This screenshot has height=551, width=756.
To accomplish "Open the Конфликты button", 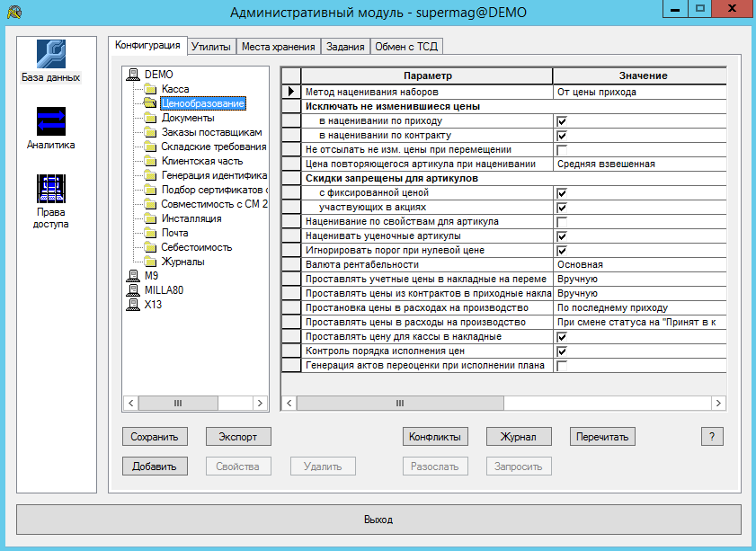I will [x=435, y=437].
